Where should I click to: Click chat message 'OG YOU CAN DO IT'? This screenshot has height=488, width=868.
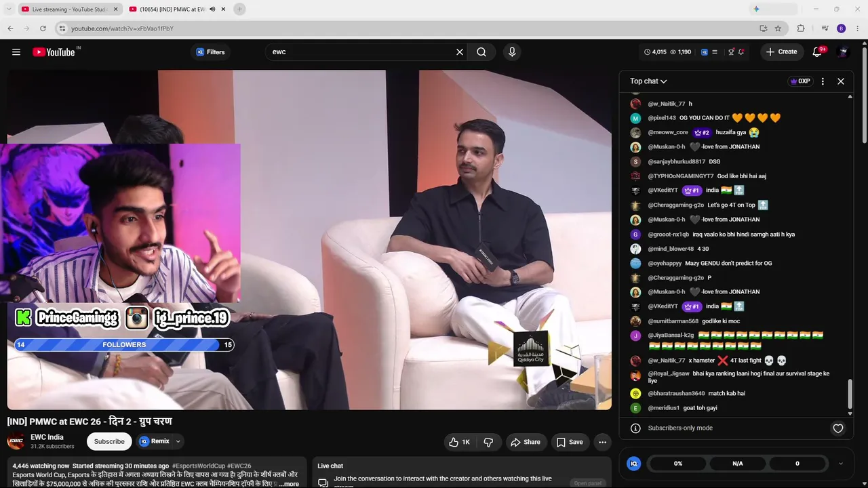click(x=705, y=118)
